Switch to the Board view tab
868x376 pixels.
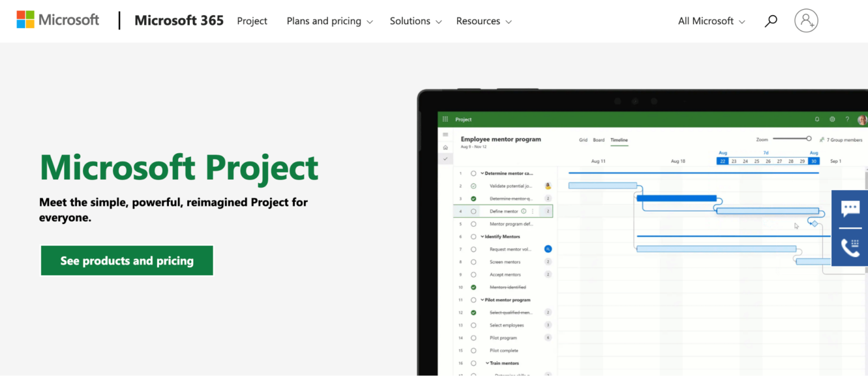coord(598,140)
